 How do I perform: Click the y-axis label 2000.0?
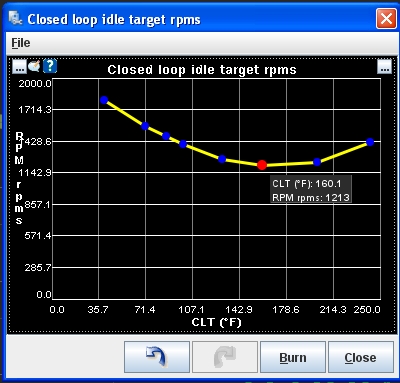(35, 83)
